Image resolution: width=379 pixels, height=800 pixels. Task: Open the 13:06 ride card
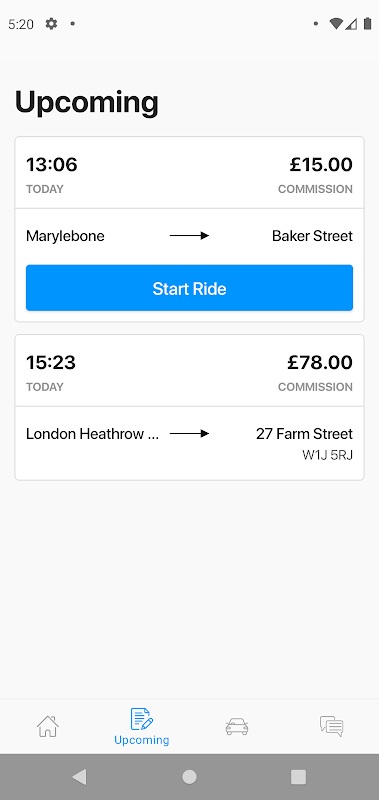coord(189,229)
